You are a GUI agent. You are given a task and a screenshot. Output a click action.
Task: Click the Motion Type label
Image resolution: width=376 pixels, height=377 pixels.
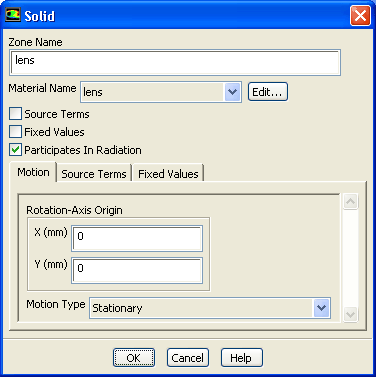tap(56, 304)
